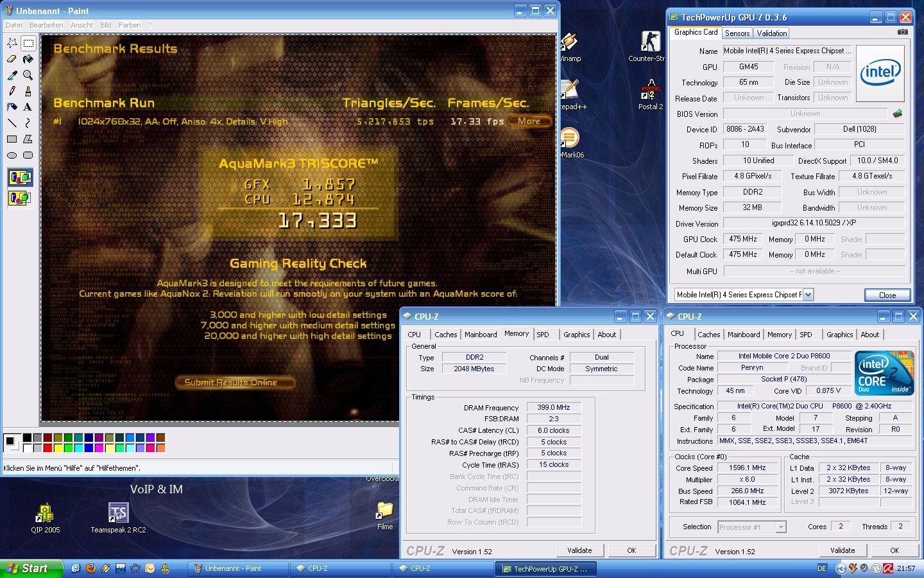Click the Core Speed value 1596.1 MHz
The height and width of the screenshot is (578, 924).
point(748,468)
